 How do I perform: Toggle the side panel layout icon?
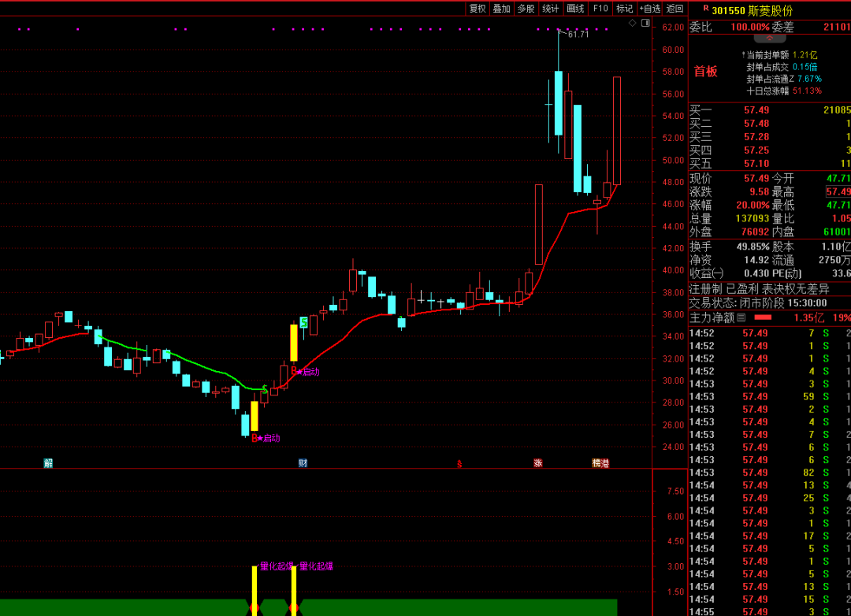coord(645,23)
